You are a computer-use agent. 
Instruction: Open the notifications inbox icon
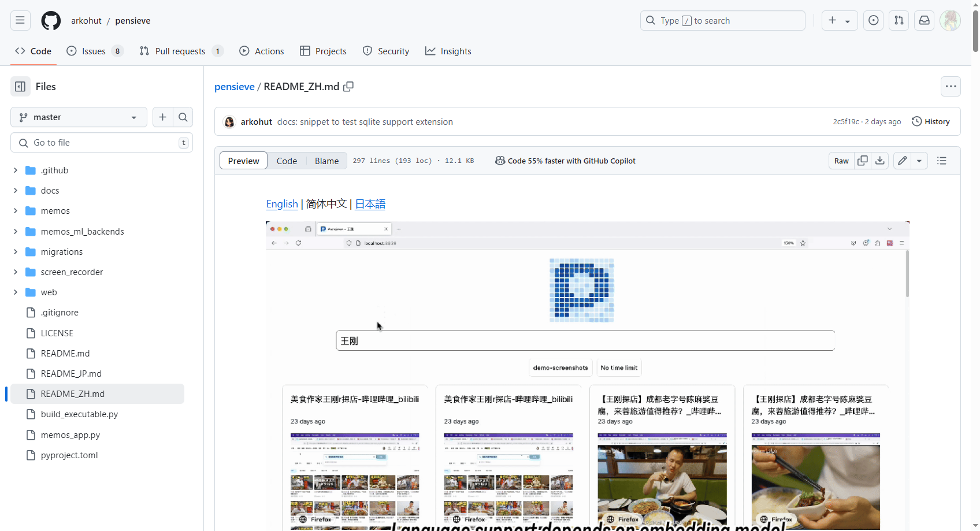coord(924,20)
